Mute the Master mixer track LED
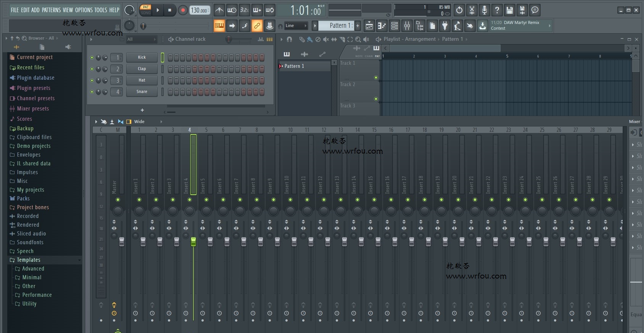Image resolution: width=644 pixels, height=333 pixels. coord(118,200)
